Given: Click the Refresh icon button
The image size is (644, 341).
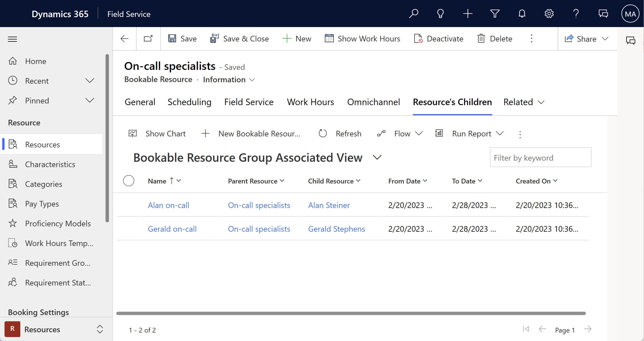Looking at the screenshot, I should click(x=322, y=134).
